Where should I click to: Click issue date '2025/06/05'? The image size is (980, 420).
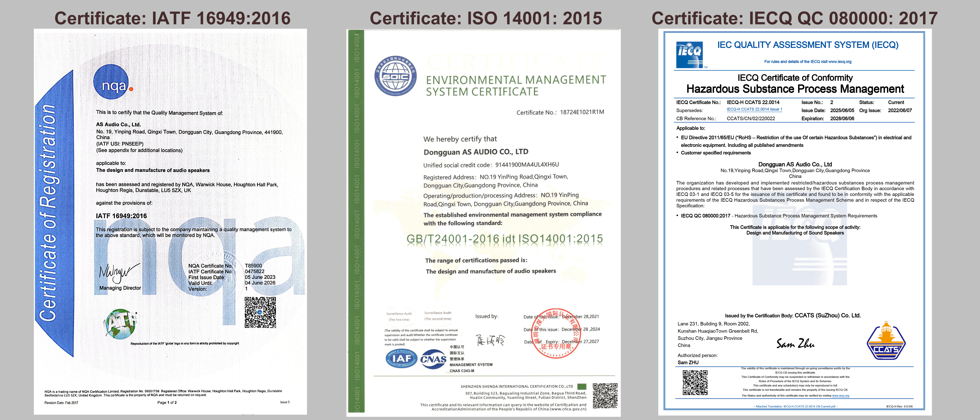click(842, 111)
